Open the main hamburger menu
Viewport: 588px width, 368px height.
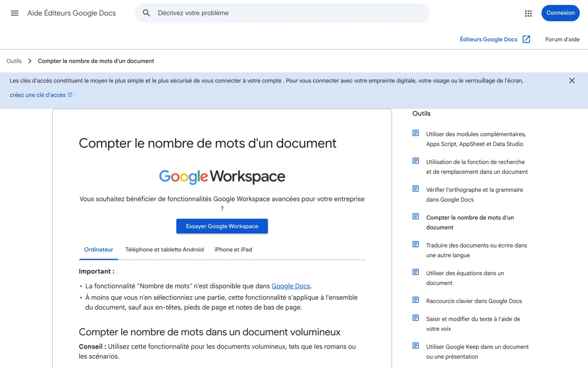(x=15, y=13)
